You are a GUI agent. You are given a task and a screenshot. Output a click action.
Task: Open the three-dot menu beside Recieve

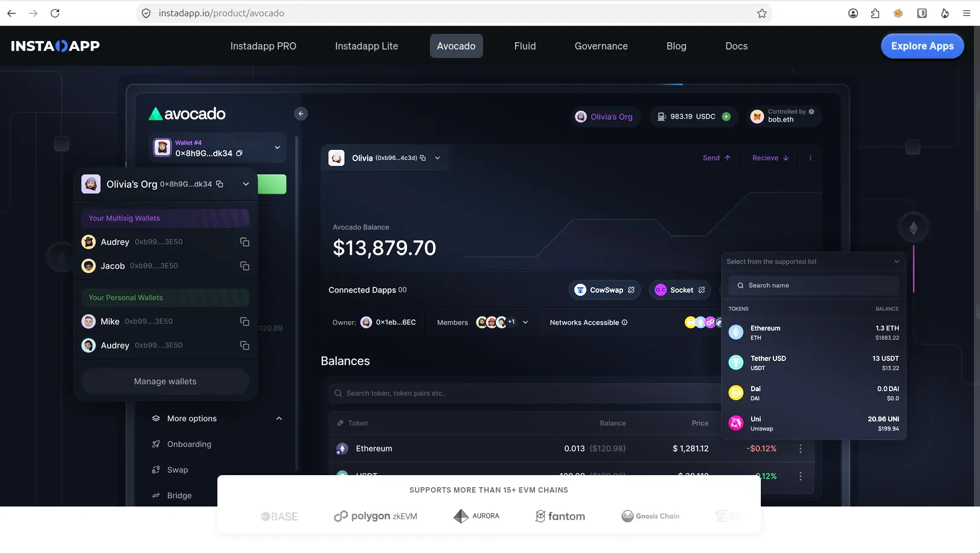tap(810, 158)
